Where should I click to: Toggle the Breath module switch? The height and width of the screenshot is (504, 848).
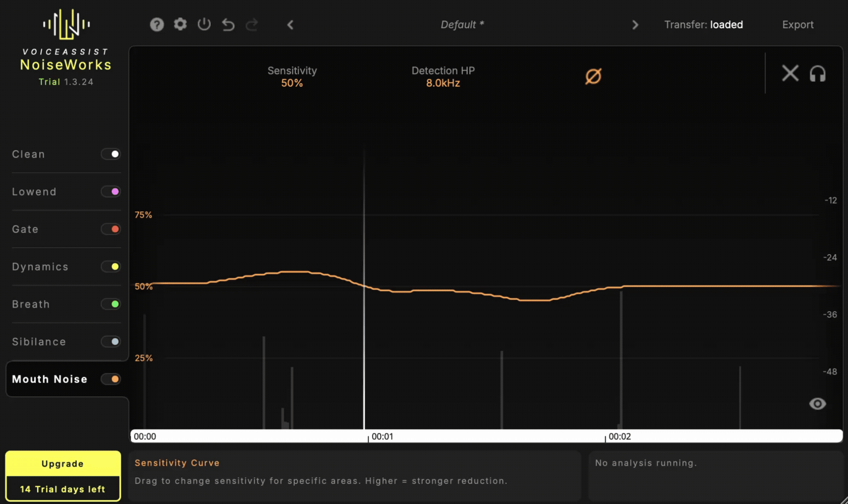[111, 304]
